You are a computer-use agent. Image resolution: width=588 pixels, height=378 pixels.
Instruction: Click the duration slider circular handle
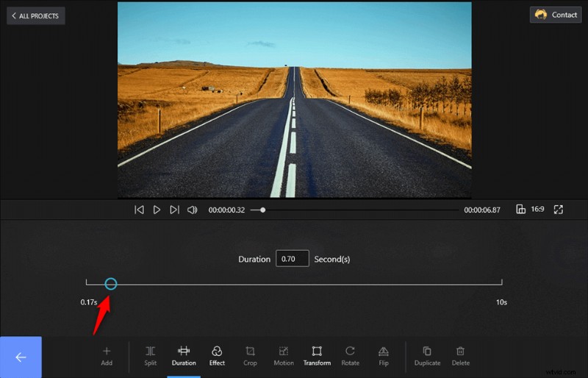[x=111, y=284]
